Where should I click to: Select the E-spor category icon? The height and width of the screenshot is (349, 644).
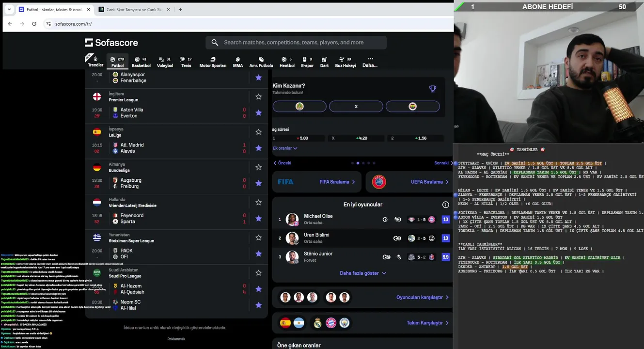[x=307, y=62]
